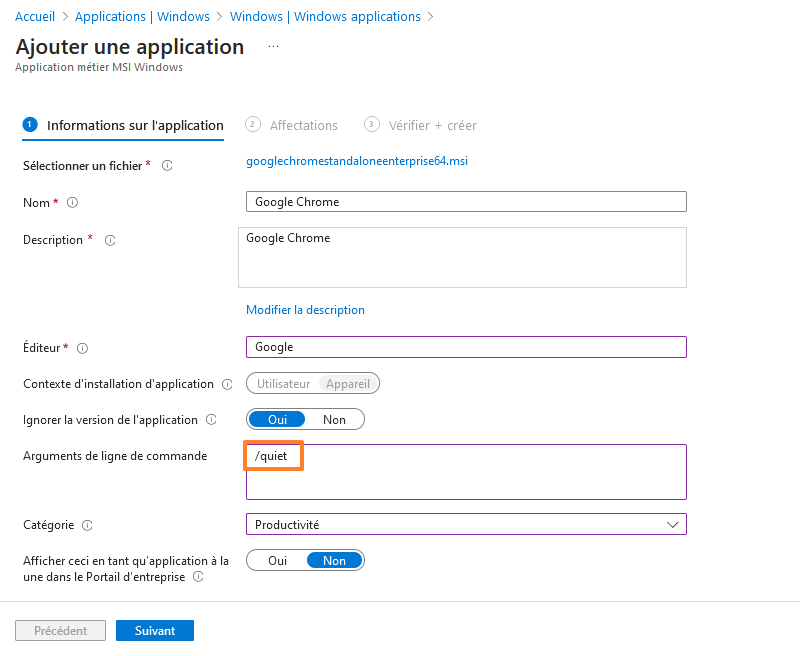Click the info icon beside Portail d'entreprise option

(199, 578)
